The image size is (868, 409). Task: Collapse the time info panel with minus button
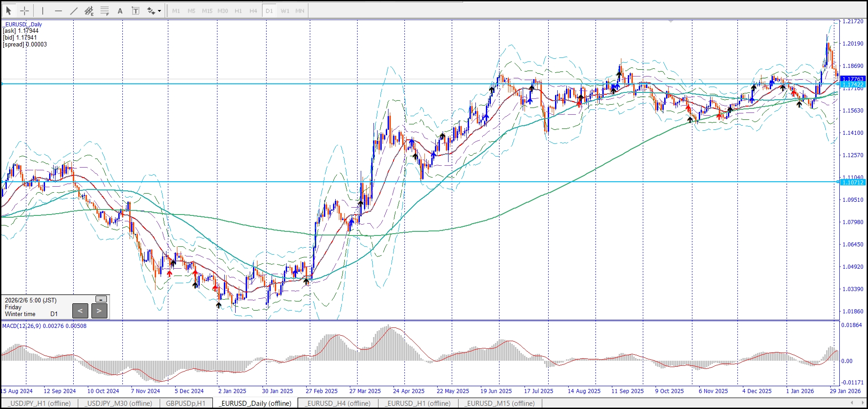coord(101,299)
